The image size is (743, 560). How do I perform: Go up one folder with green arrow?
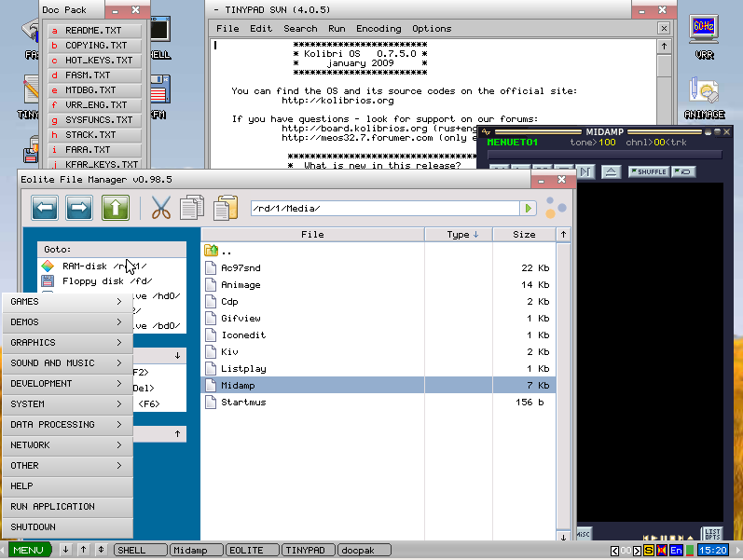click(x=116, y=208)
